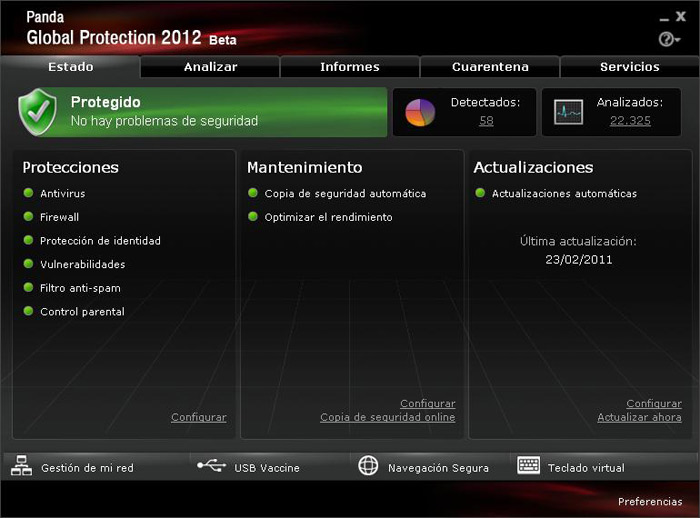Switch to the Analizar tab

(x=210, y=67)
